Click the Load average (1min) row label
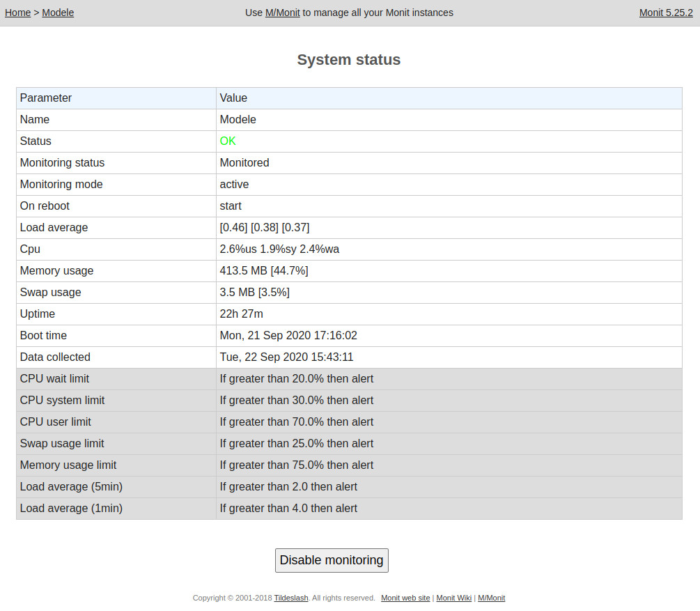Image resolution: width=700 pixels, height=611 pixels. 71,509
